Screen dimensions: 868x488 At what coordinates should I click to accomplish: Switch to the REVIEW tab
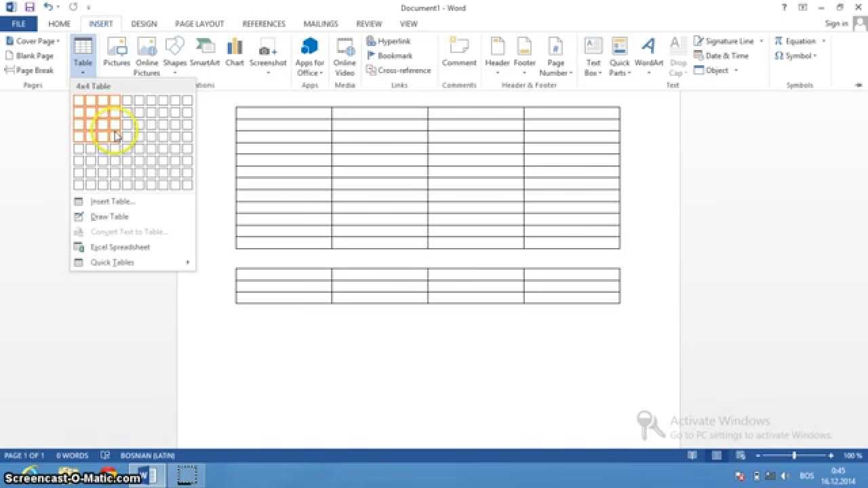click(x=369, y=24)
